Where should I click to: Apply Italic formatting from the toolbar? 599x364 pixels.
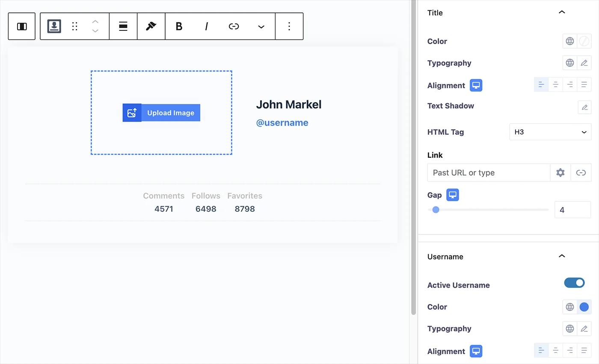click(206, 26)
